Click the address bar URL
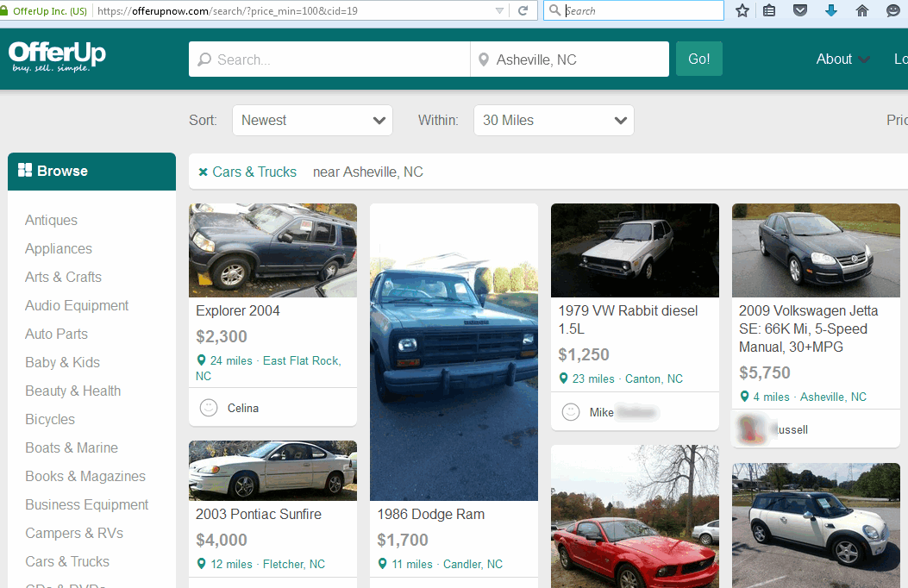The width and height of the screenshot is (908, 588). tap(228, 11)
